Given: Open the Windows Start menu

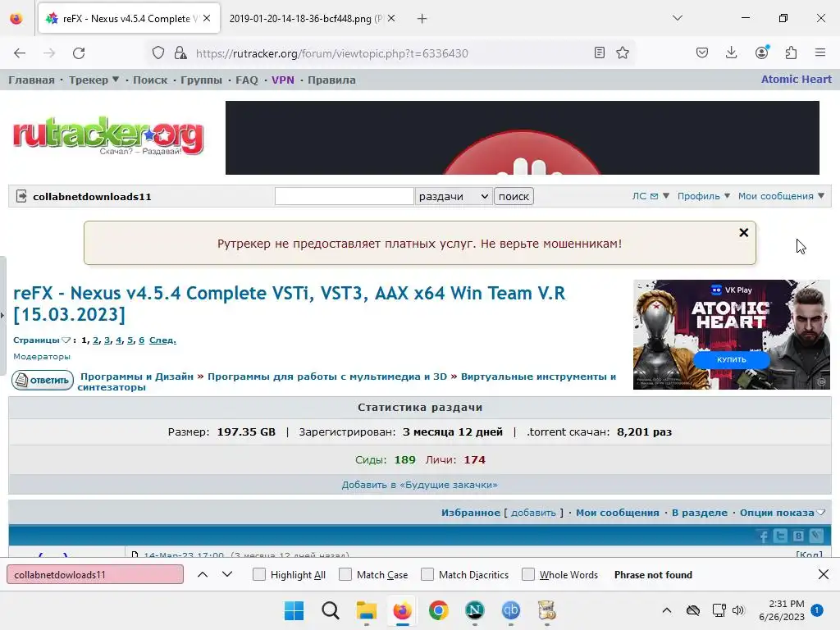Looking at the screenshot, I should 294,610.
